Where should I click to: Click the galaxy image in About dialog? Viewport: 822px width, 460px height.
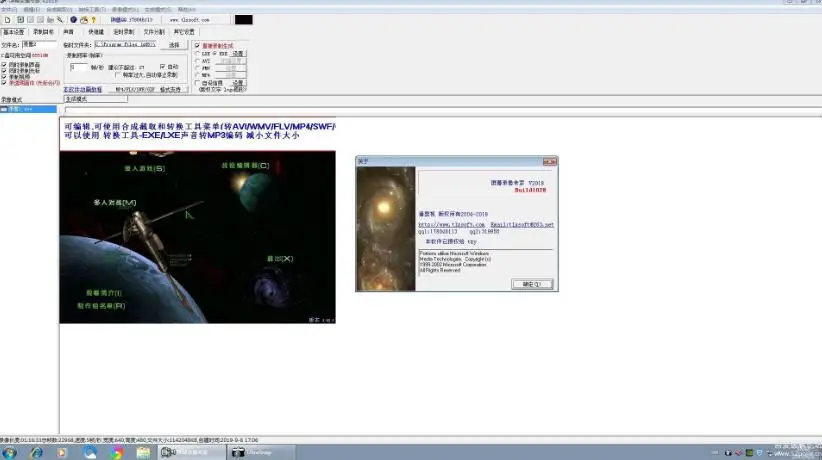coord(386,229)
